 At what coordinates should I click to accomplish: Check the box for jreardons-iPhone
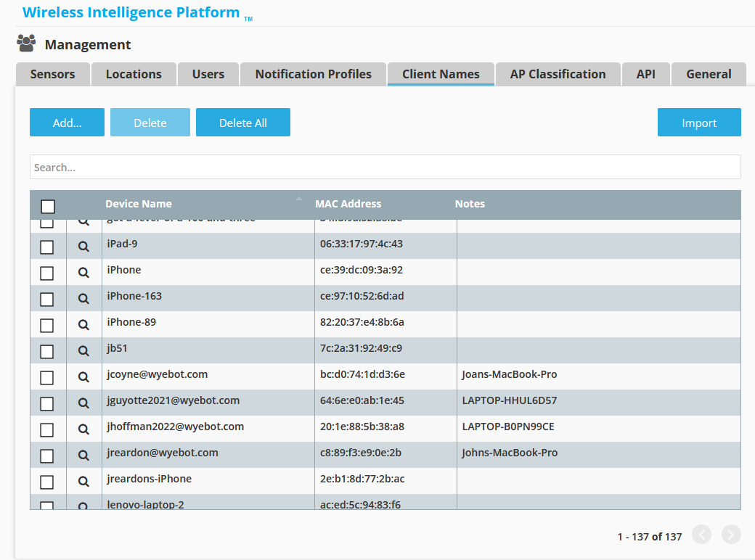46,482
